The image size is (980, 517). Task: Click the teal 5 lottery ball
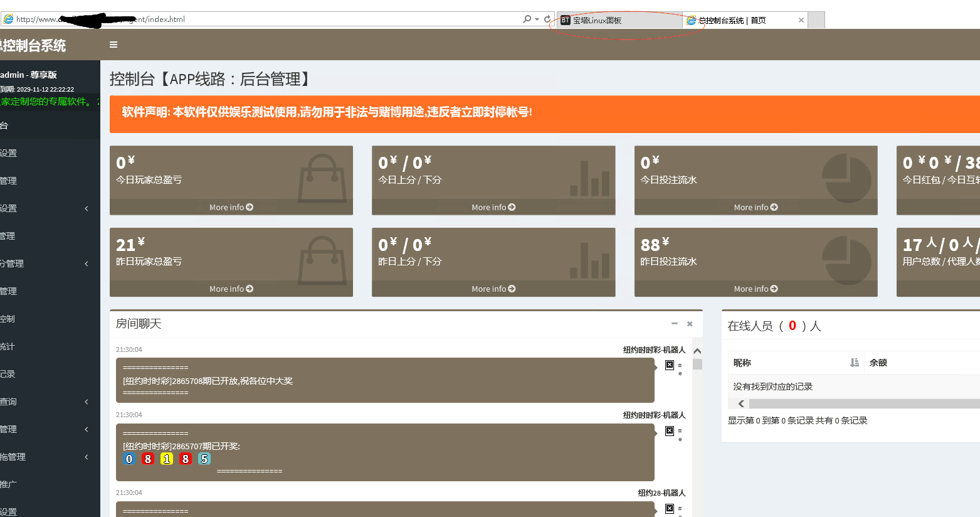tap(204, 459)
